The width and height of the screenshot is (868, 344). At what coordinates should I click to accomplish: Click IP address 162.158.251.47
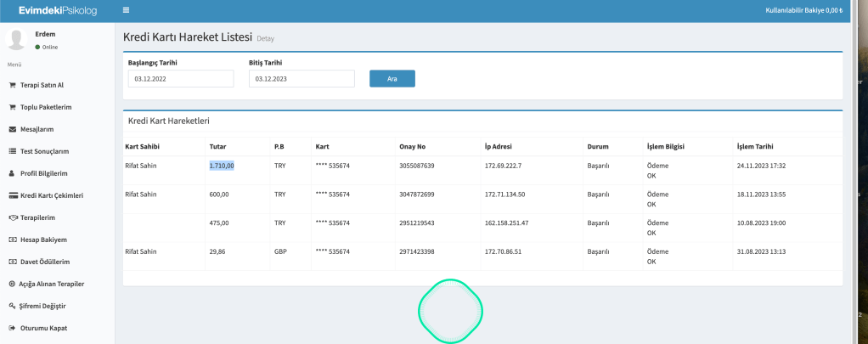click(x=506, y=223)
